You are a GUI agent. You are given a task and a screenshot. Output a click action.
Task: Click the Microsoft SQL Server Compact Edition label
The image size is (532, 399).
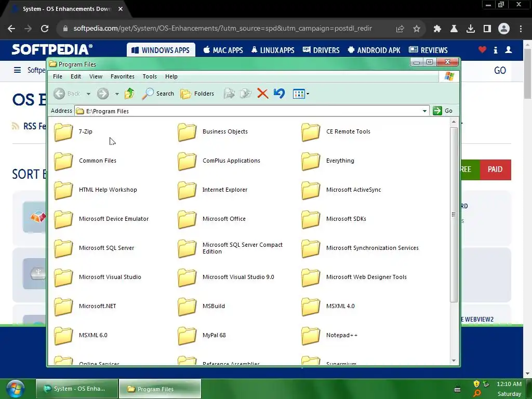pyautogui.click(x=243, y=248)
